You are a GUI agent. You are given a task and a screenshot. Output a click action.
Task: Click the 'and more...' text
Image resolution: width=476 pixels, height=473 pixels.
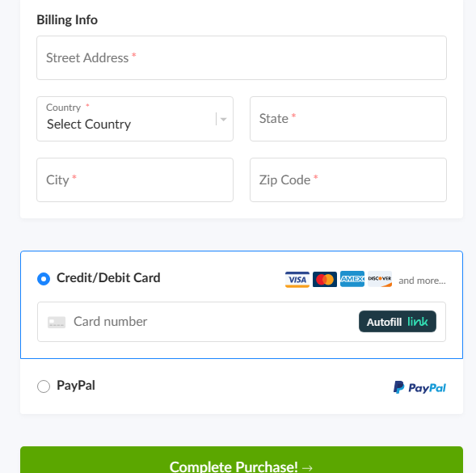(x=422, y=281)
